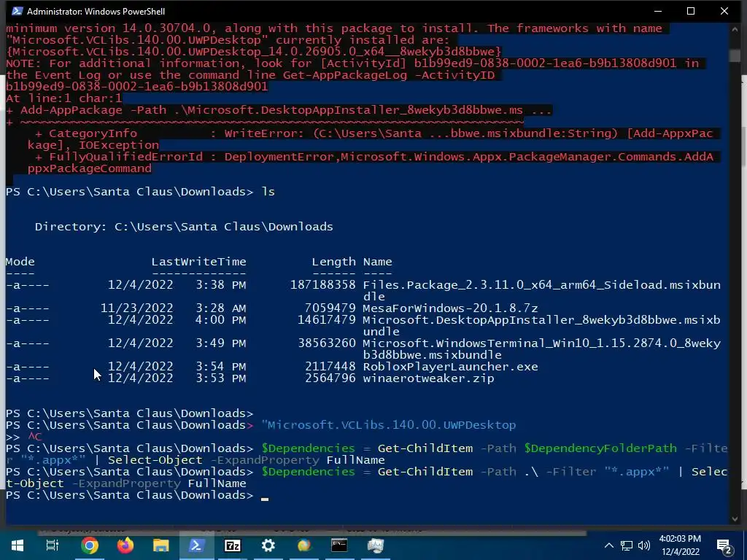This screenshot has width=747, height=560.
Task: Click the quoted Microsoft.VCLibs.140.00.UWPDesktop string
Action: [x=388, y=425]
